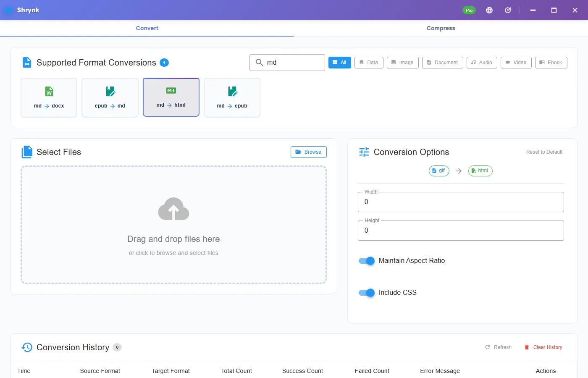This screenshot has height=378, width=588.
Task: Click the Width input field
Action: coord(461,202)
